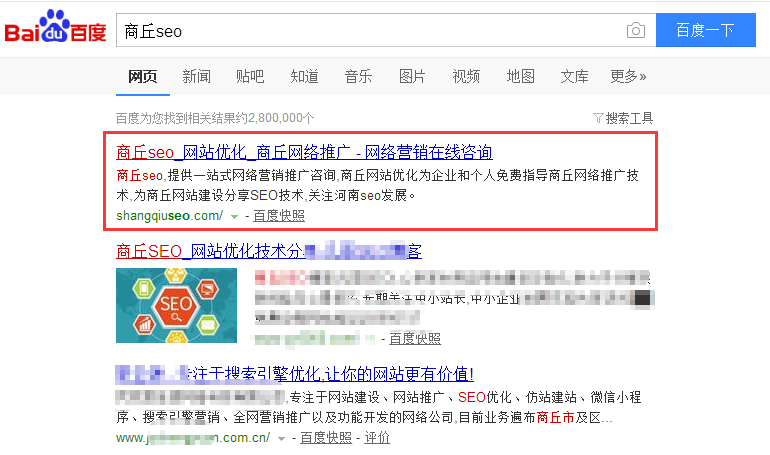The height and width of the screenshot is (455, 770).
Task: Open the 贴吧 tab
Action: (x=250, y=76)
